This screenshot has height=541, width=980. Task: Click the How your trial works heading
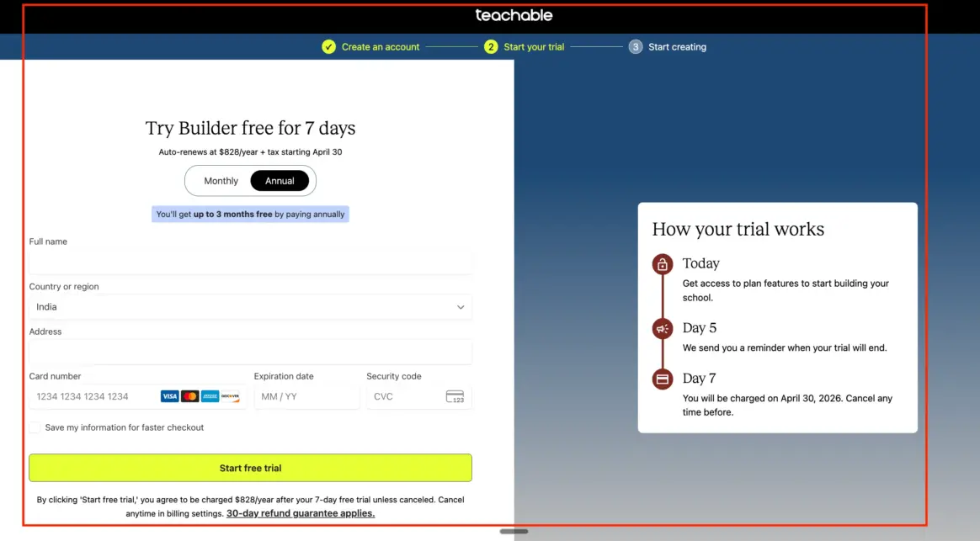[738, 229]
